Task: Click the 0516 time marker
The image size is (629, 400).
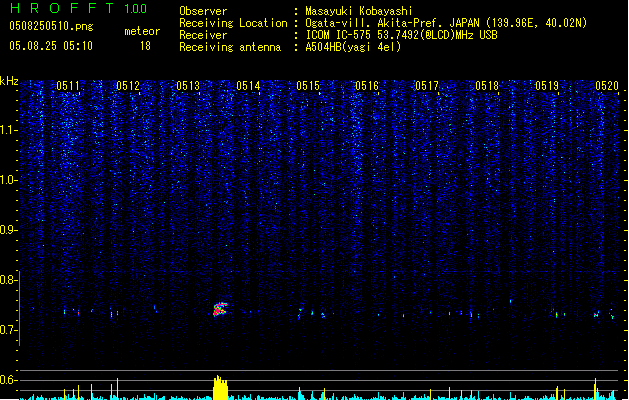Action: click(367, 86)
